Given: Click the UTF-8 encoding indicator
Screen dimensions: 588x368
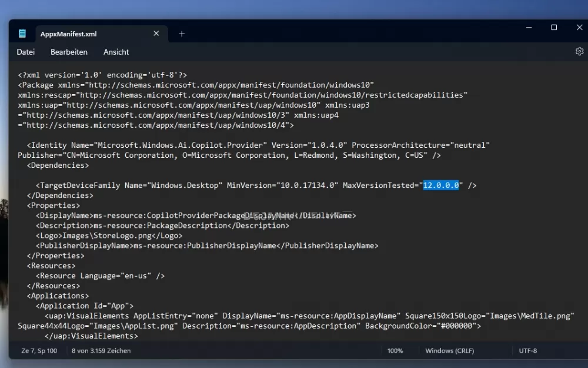Looking at the screenshot, I should pos(528,351).
